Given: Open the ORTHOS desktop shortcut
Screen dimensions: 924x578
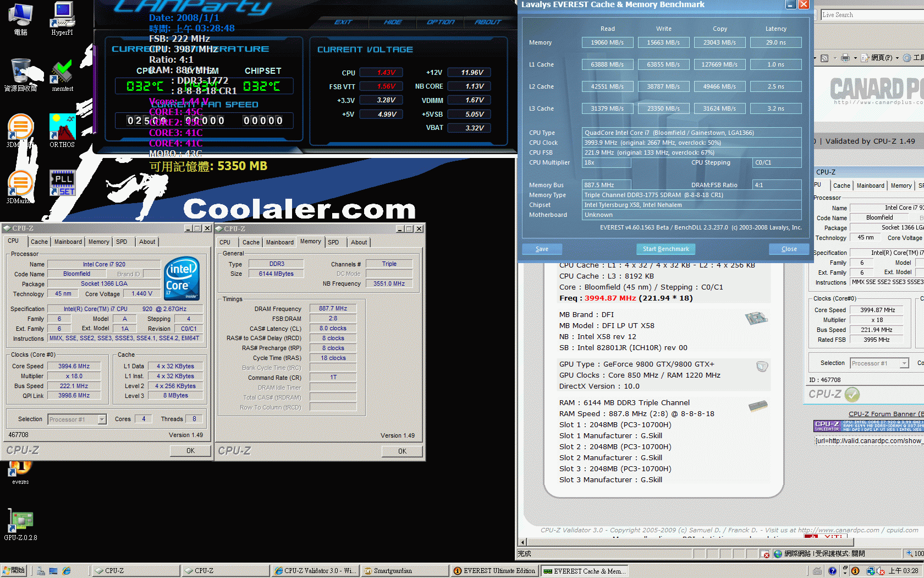Looking at the screenshot, I should (x=62, y=130).
